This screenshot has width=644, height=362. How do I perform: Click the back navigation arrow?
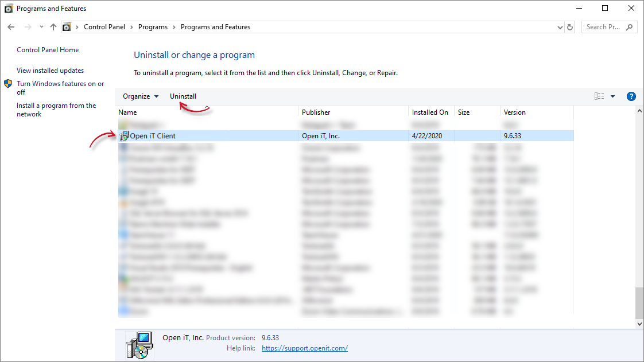pos(10,26)
